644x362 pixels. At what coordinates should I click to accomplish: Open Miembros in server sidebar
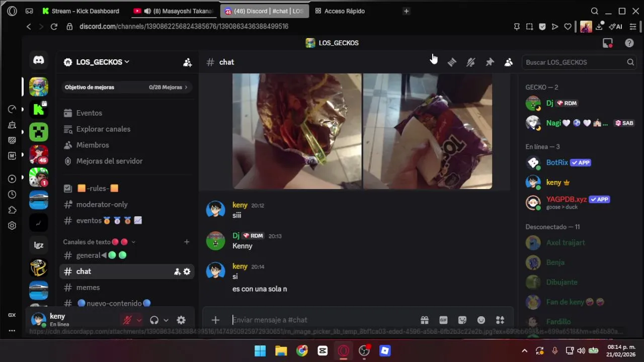126,145
